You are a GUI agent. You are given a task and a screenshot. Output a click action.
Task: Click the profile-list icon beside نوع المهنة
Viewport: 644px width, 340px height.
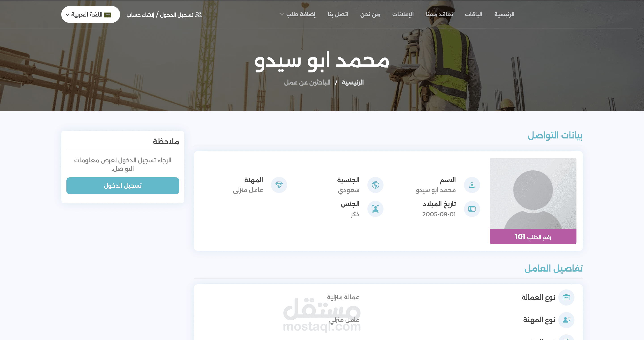click(x=566, y=320)
